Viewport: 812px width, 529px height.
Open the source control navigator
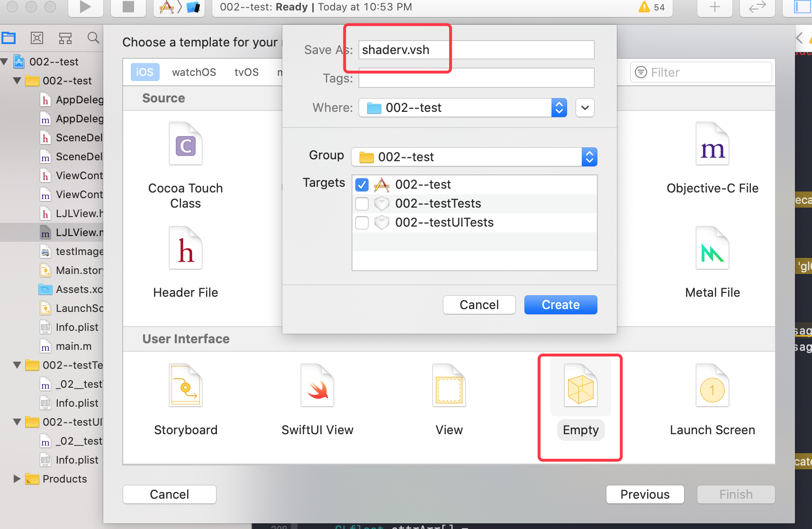[37, 38]
